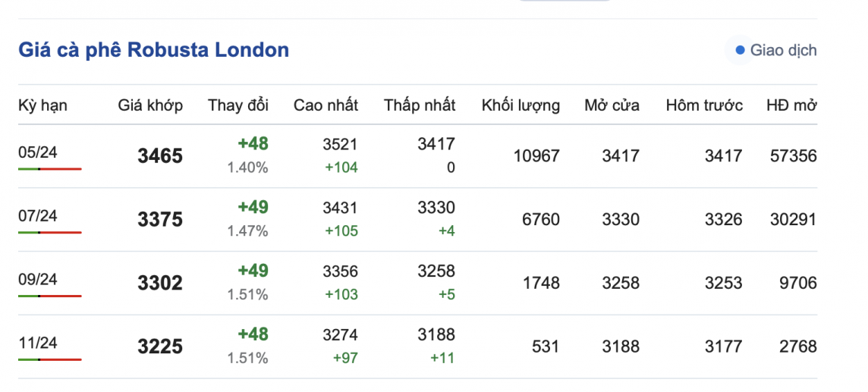Open the Giá cà phê Robusta London heading
Viewport: 868px width, 392px height.
click(x=153, y=50)
